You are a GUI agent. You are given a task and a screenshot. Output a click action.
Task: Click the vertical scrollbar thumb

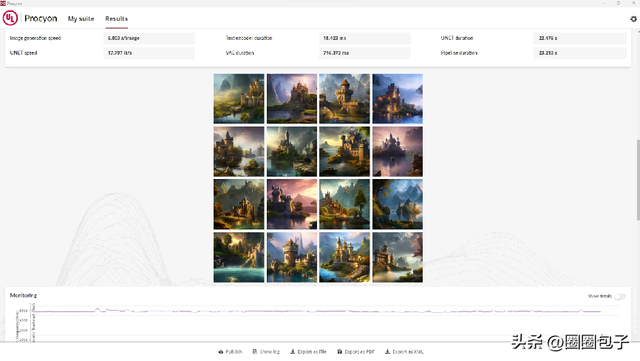tap(638, 180)
